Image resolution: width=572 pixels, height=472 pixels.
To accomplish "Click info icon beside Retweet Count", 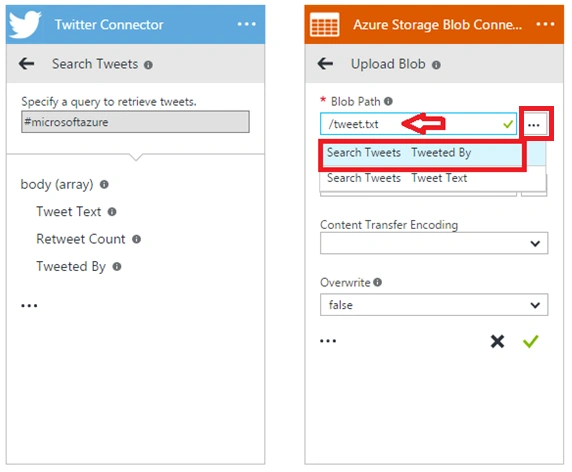I will tap(136, 239).
